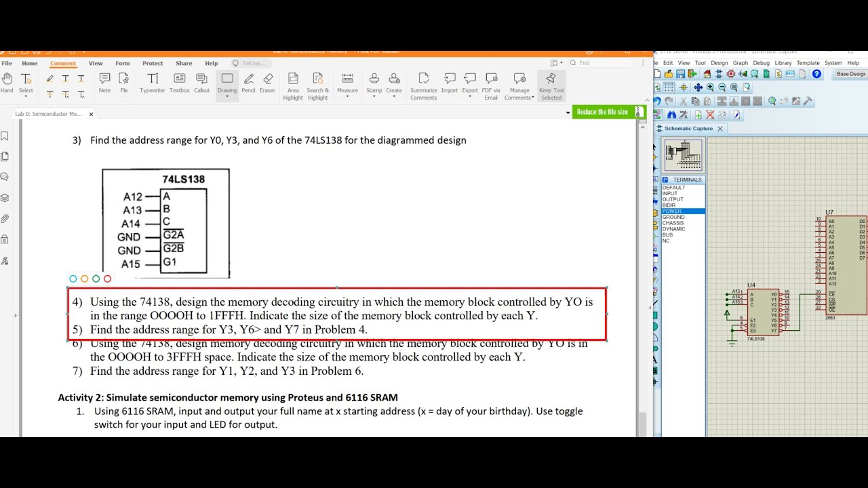The width and height of the screenshot is (868, 488).
Task: Click the schematic overview thumbnail
Action: click(x=683, y=155)
